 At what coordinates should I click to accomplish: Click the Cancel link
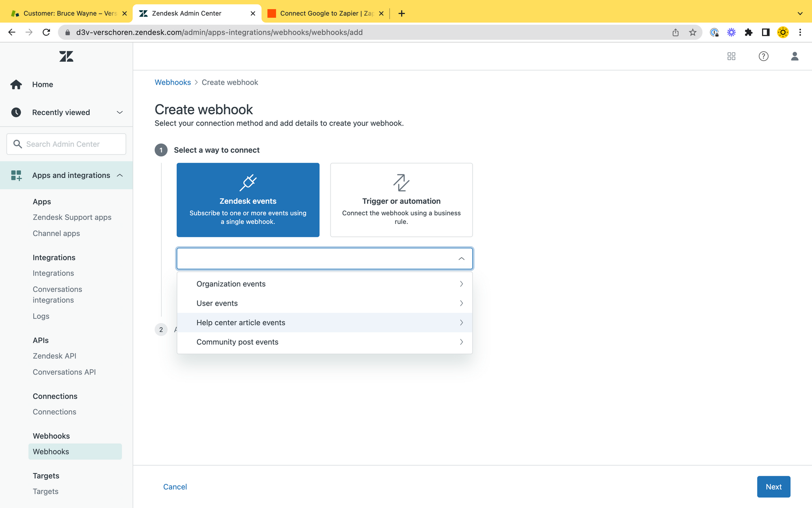click(x=175, y=487)
